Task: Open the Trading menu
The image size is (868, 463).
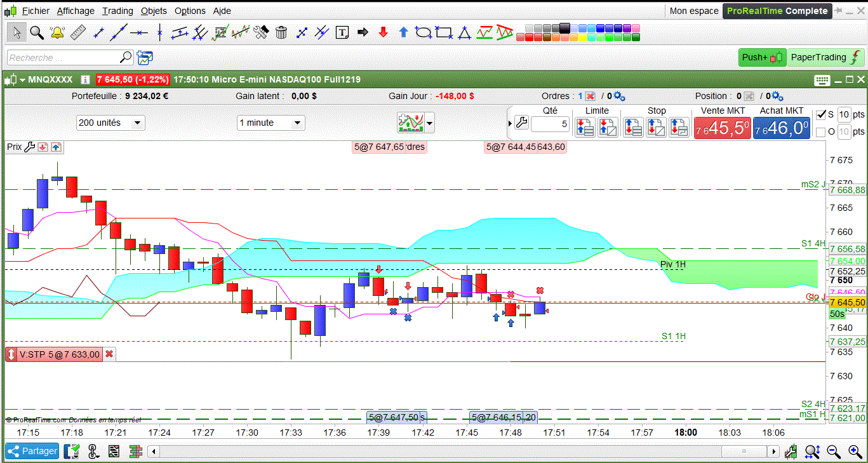Action: click(117, 11)
